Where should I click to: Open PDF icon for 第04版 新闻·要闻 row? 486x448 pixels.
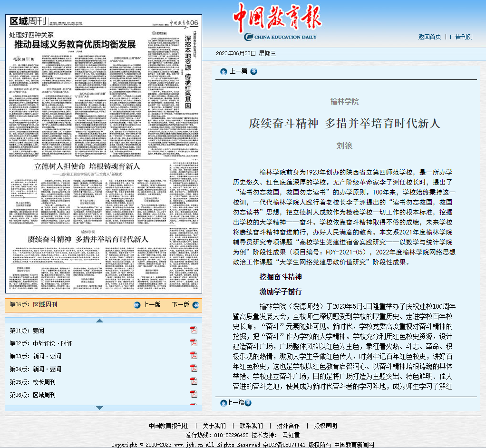[x=194, y=368]
